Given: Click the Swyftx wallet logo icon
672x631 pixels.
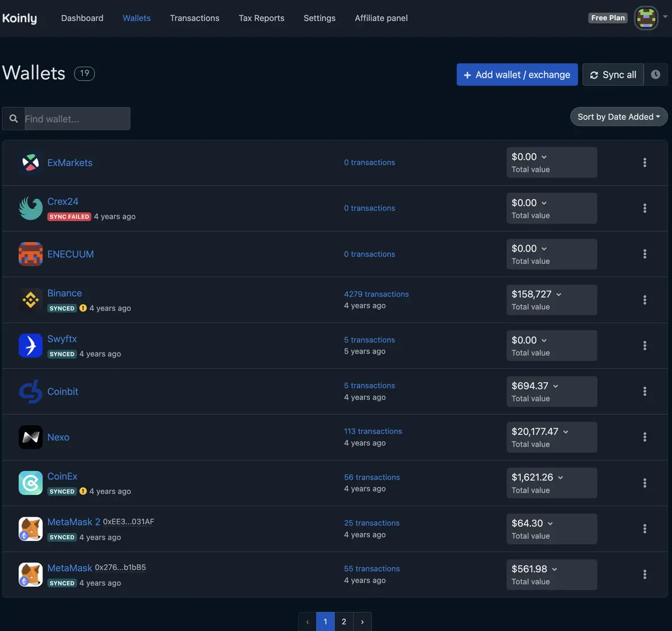Looking at the screenshot, I should (30, 346).
